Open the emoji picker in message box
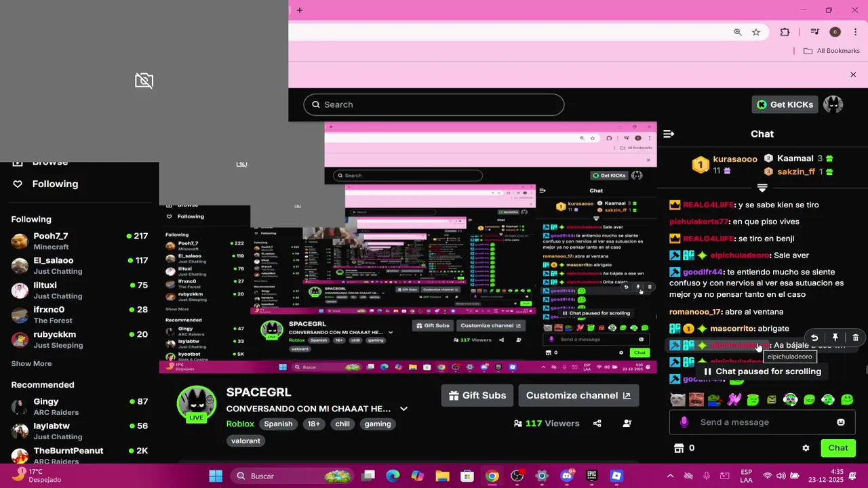 pos(841,422)
